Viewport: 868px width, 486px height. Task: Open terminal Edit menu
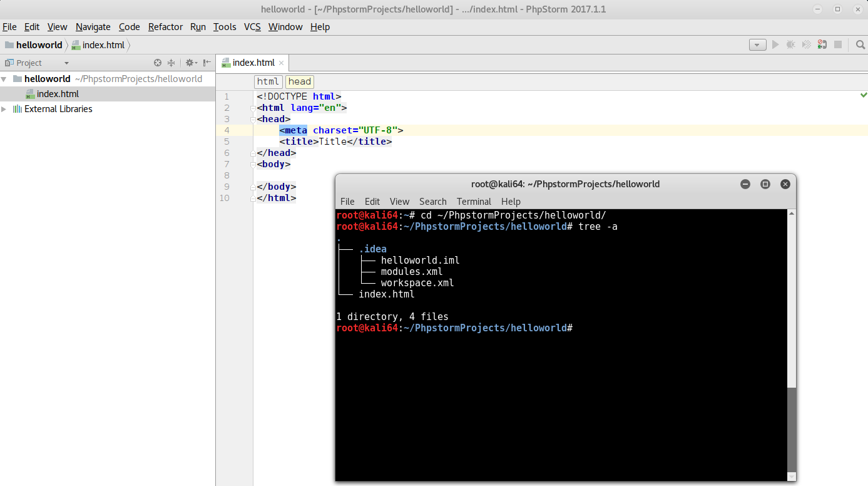(372, 202)
